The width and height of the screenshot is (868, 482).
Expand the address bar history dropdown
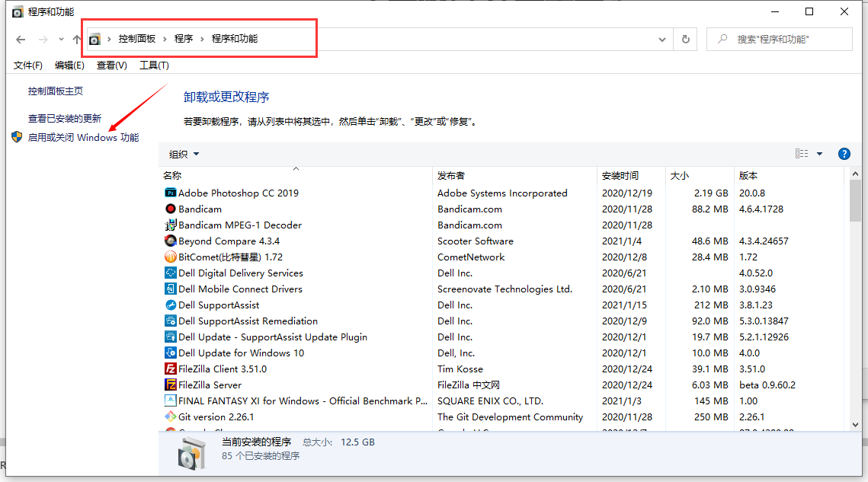point(662,40)
